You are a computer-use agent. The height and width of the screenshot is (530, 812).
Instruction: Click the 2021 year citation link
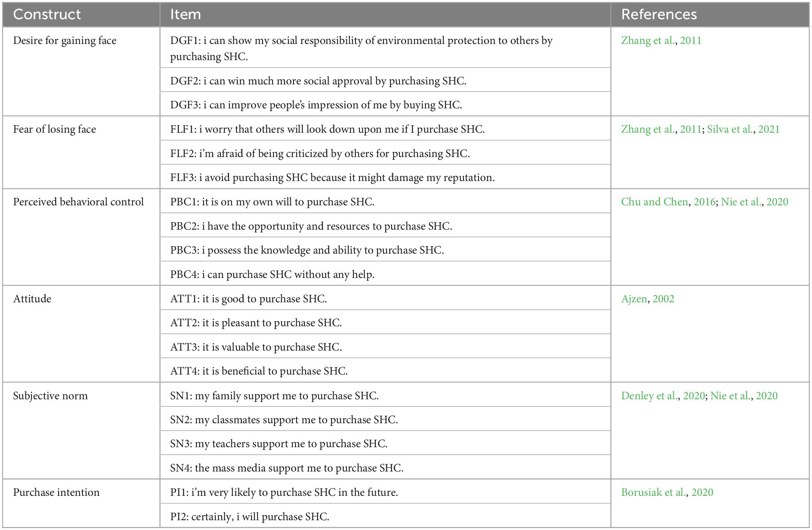[x=769, y=130]
